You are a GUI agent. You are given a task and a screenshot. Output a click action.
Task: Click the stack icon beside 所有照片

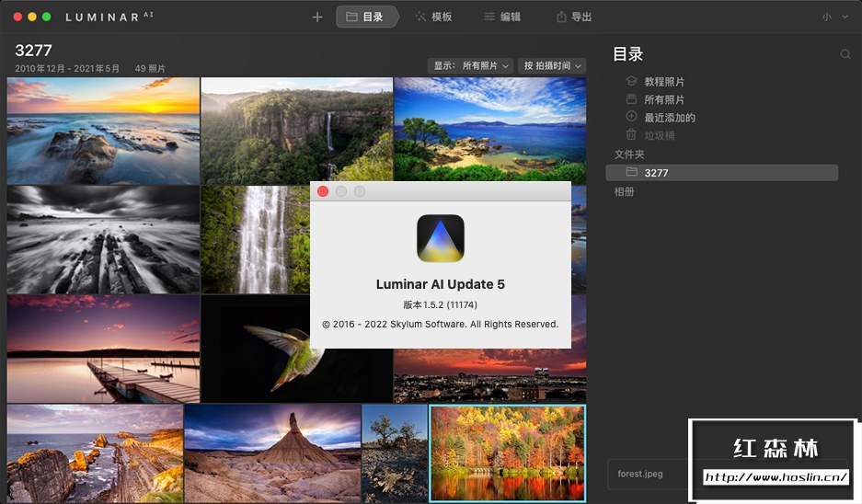[631, 99]
